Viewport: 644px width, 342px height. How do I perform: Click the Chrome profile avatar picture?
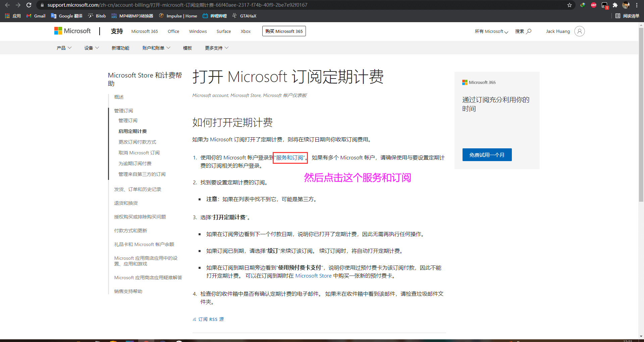pos(626,5)
